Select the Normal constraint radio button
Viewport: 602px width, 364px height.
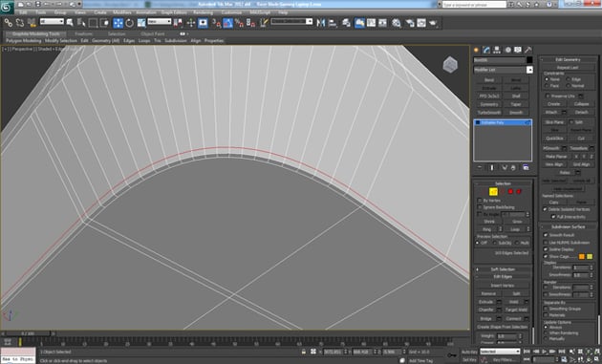coord(568,86)
